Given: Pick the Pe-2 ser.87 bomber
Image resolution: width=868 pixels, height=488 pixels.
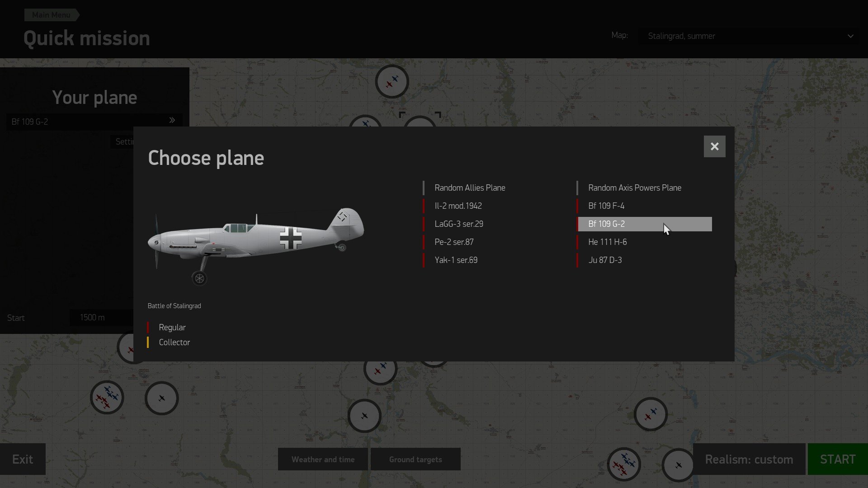Looking at the screenshot, I should click(454, 242).
